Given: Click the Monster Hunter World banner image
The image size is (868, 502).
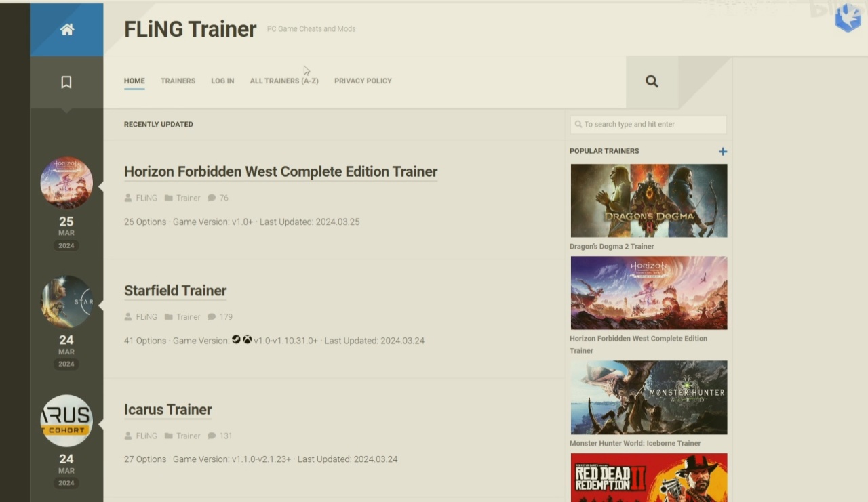Looking at the screenshot, I should [649, 397].
